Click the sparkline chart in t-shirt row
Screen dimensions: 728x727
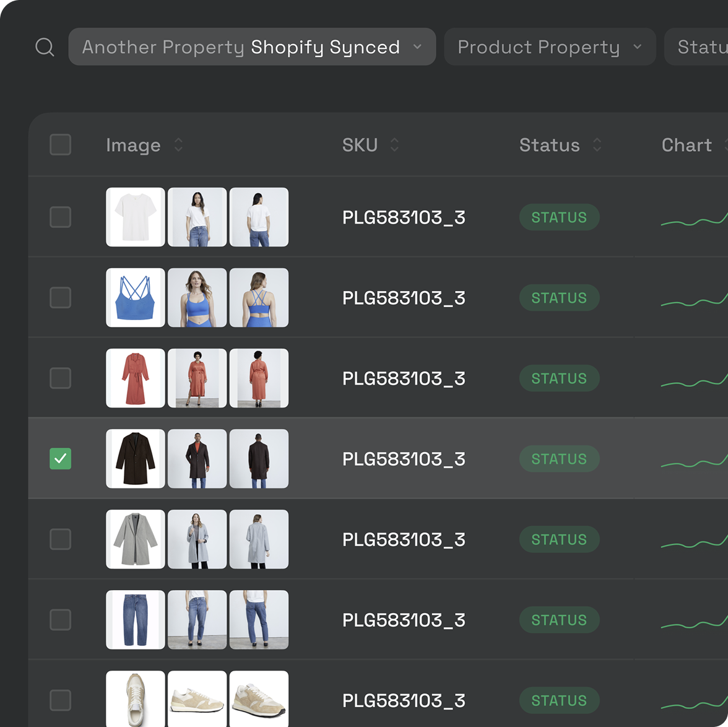point(694,219)
